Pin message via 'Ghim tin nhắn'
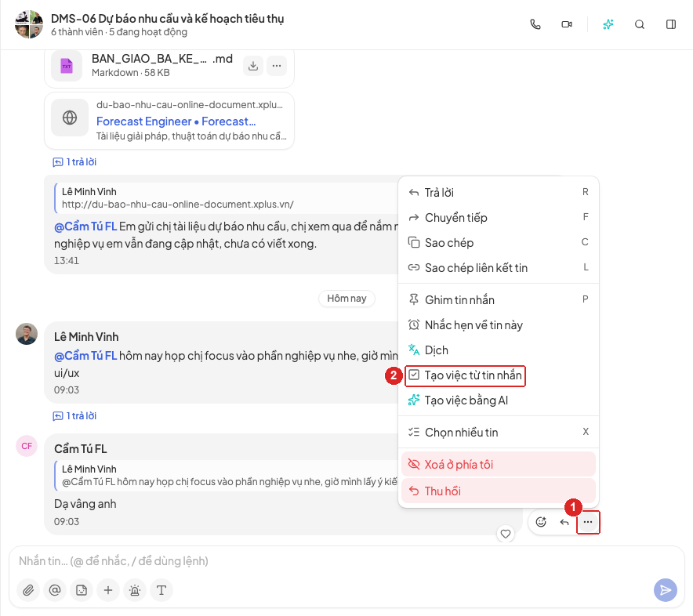This screenshot has width=693, height=616. point(499,299)
